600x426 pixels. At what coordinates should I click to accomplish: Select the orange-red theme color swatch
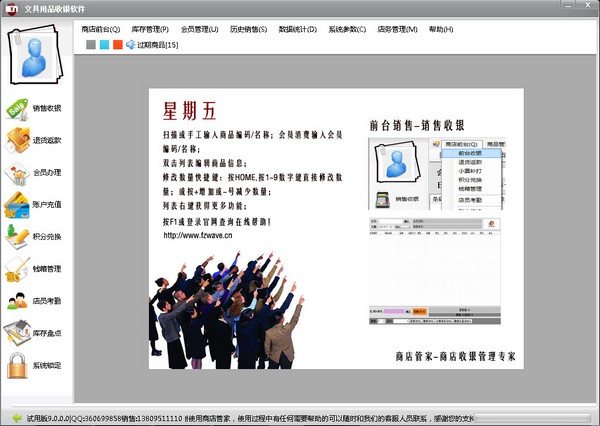[x=118, y=45]
